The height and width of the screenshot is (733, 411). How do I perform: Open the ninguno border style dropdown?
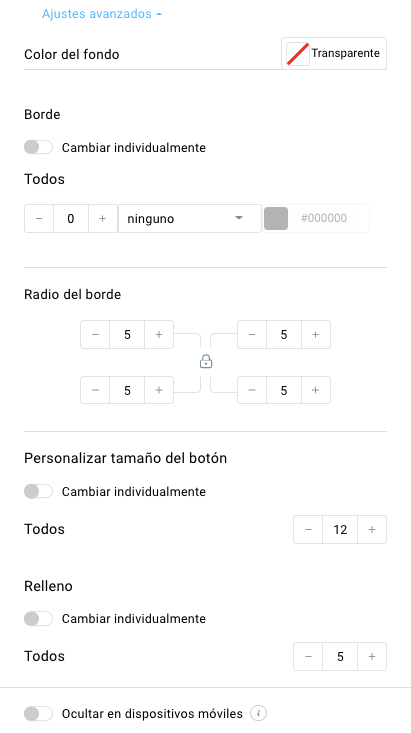coord(189,218)
